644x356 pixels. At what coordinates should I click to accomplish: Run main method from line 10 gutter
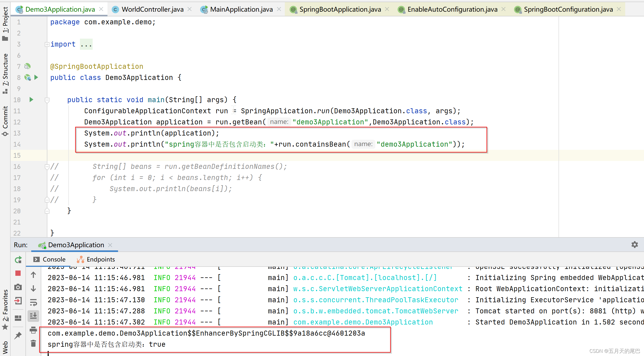31,100
